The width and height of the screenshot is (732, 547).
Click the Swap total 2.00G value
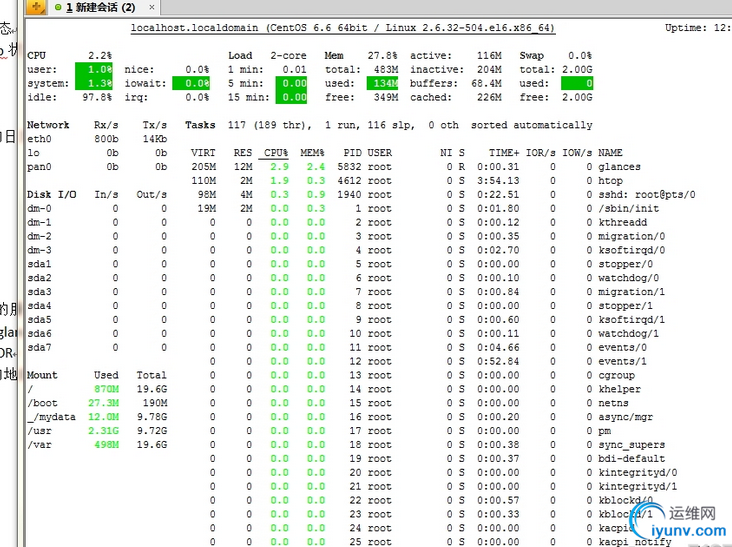pos(577,70)
